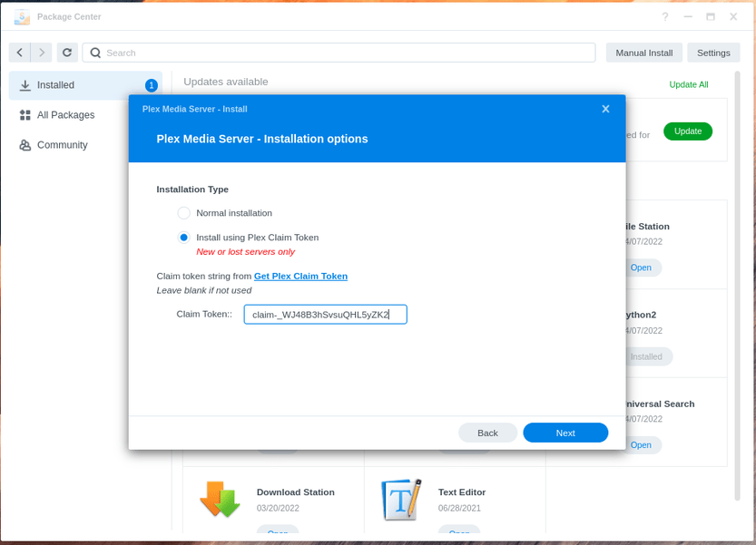Click the Text Editor package title

tap(462, 492)
